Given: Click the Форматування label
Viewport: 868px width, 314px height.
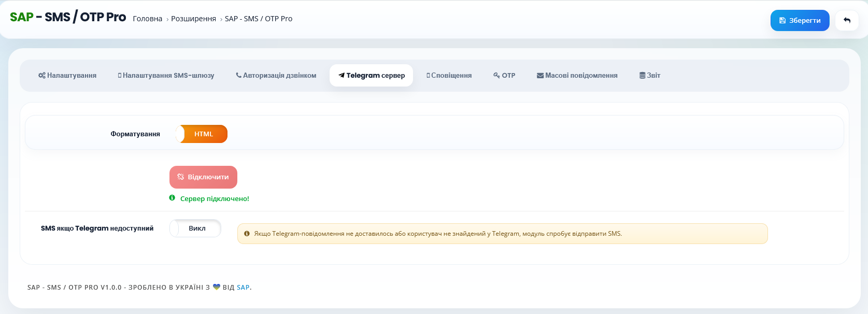Looking at the screenshot, I should 135,134.
